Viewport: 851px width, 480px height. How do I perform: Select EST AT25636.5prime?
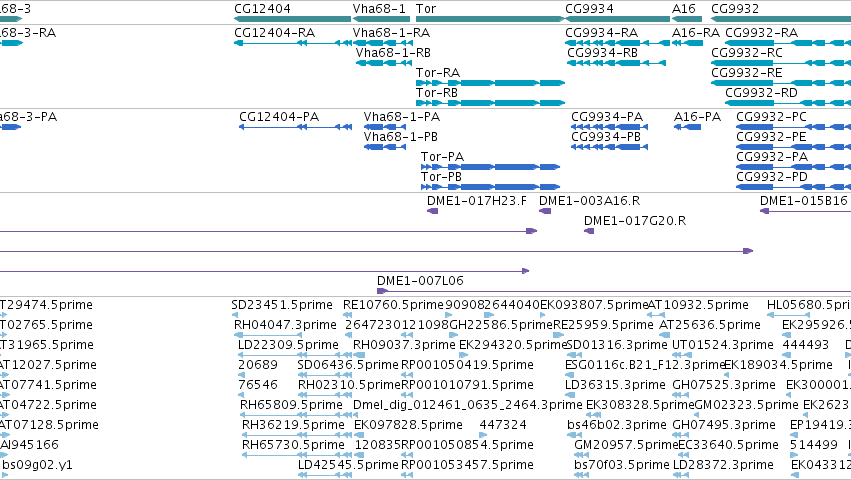tap(709, 325)
